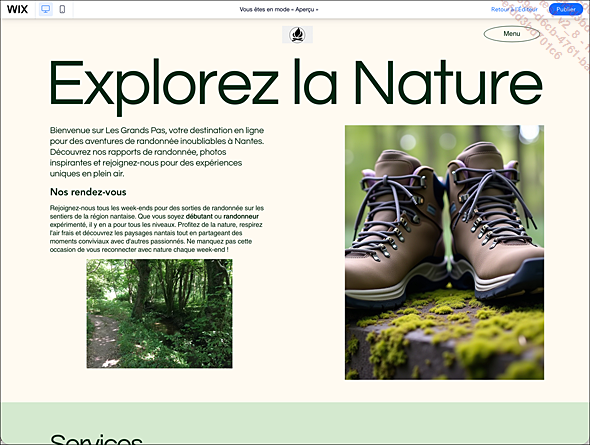Click the hiking boots photo
Image resolution: width=590 pixels, height=445 pixels.
(x=444, y=252)
